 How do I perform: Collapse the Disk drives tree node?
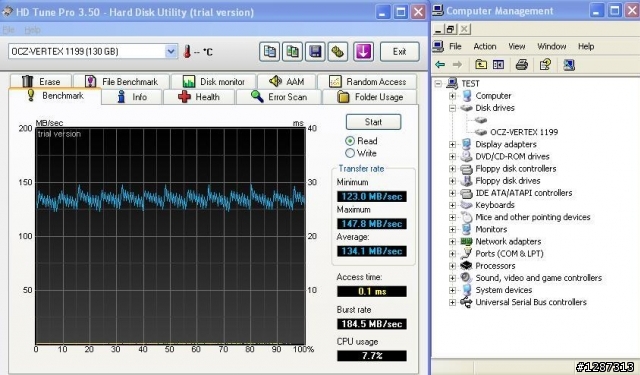coord(452,108)
